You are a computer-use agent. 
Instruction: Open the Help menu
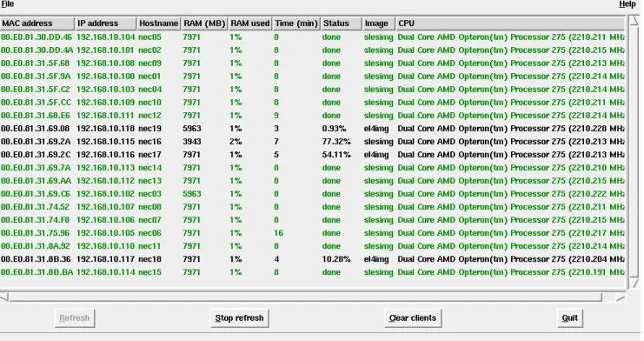(627, 4)
